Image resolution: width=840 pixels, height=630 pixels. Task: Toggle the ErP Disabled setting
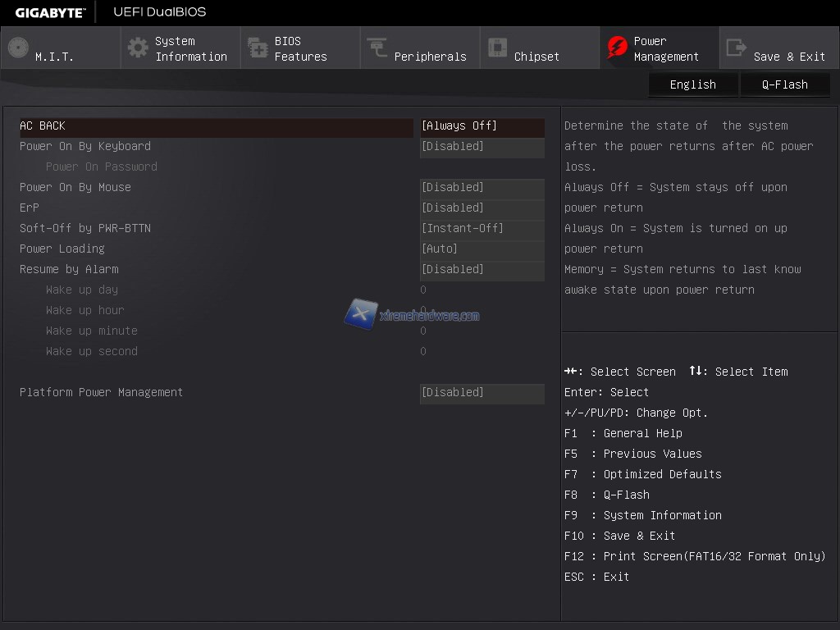(x=482, y=208)
